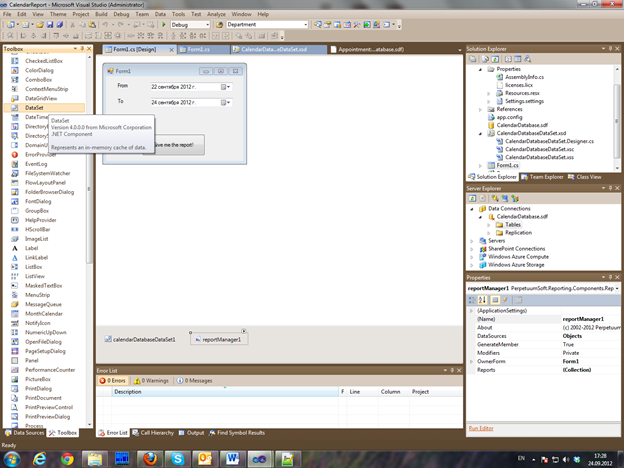
Task: Switch to the Team Explorer tab
Action: tap(542, 177)
